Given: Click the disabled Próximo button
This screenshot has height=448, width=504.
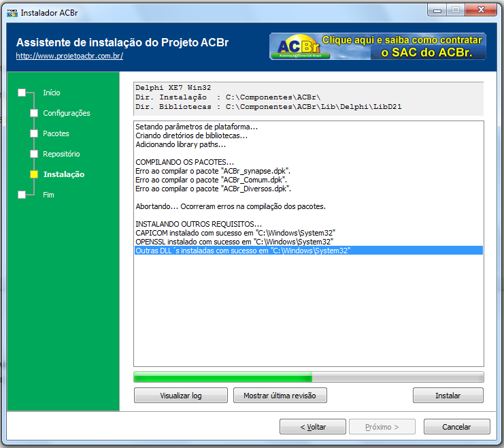Looking at the screenshot, I should 382,427.
